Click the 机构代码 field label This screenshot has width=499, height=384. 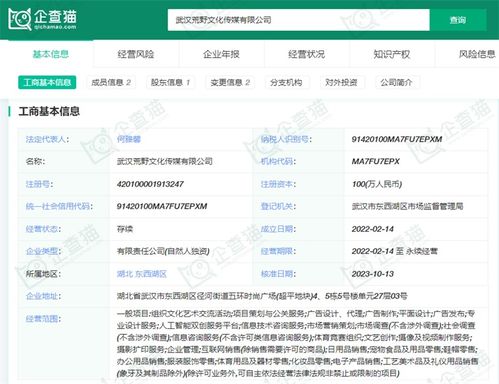click(x=278, y=162)
